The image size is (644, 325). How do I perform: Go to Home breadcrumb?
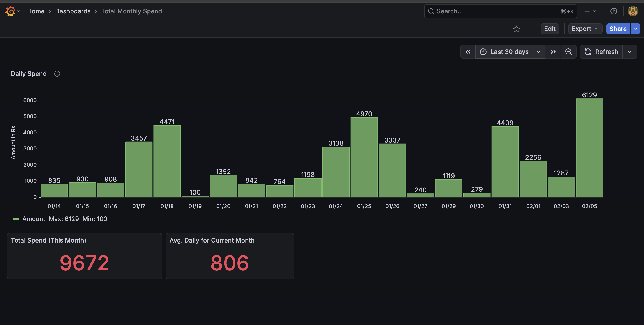coord(36,11)
